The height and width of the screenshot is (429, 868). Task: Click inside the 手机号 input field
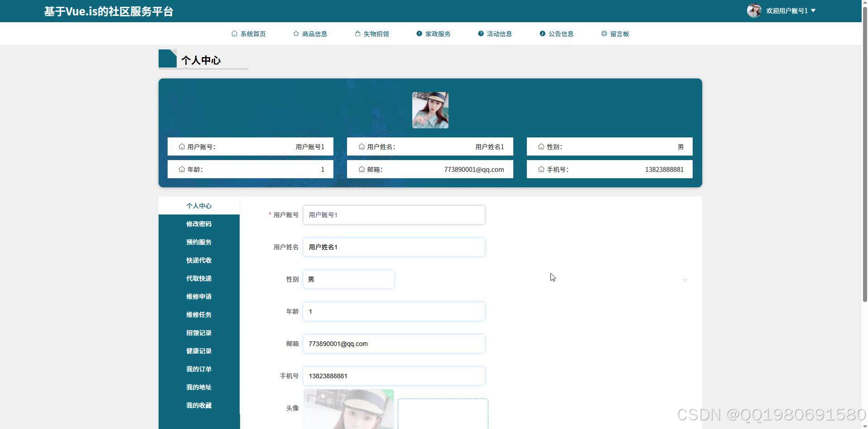pyautogui.click(x=393, y=375)
